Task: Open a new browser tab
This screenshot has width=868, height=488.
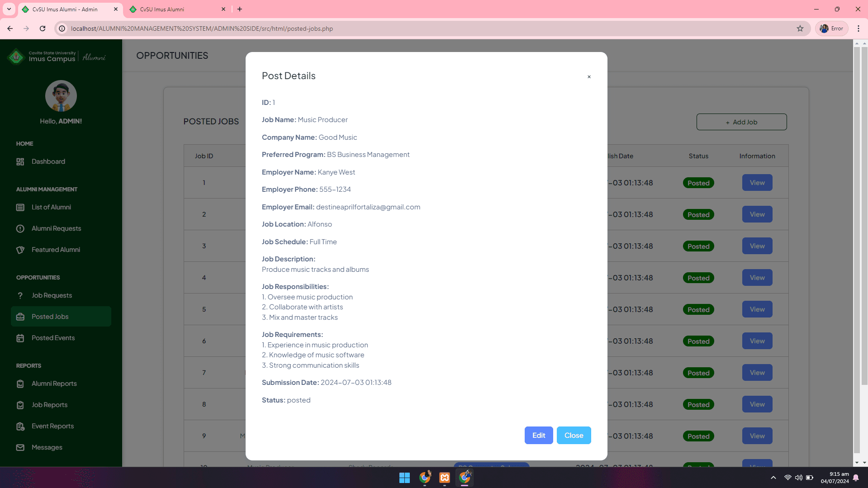Action: click(240, 9)
